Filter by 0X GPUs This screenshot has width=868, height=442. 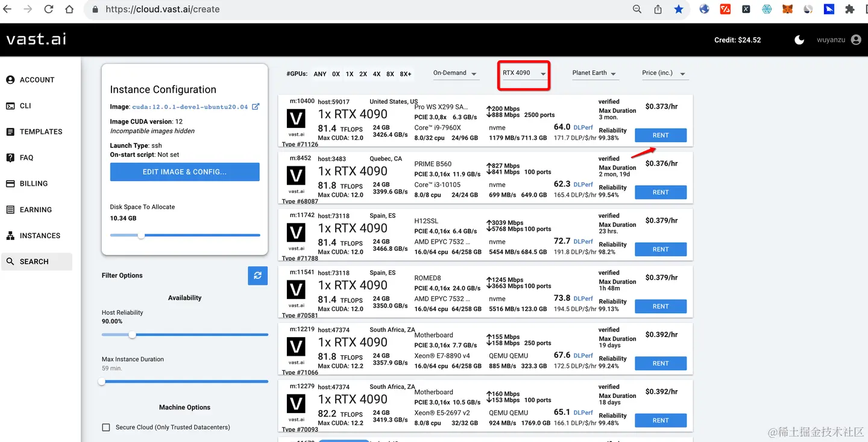pyautogui.click(x=336, y=74)
